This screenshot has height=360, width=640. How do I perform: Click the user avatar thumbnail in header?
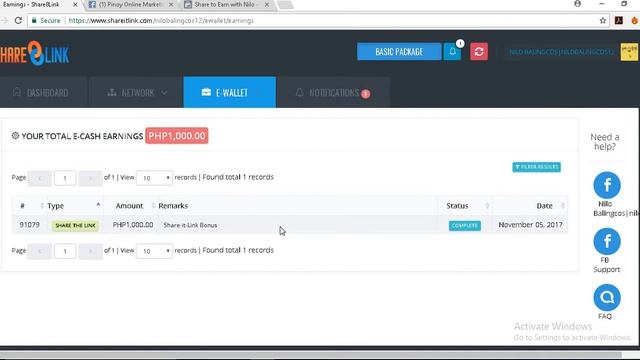pos(629,52)
